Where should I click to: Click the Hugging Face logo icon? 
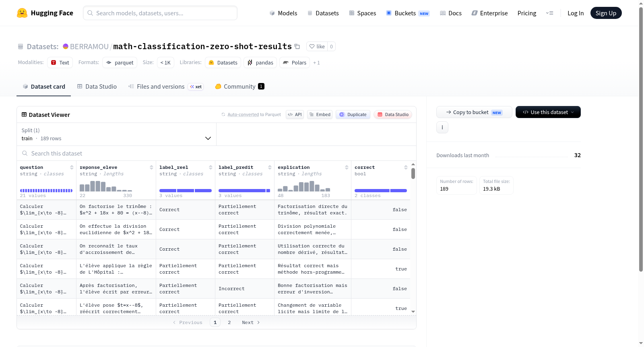[22, 13]
